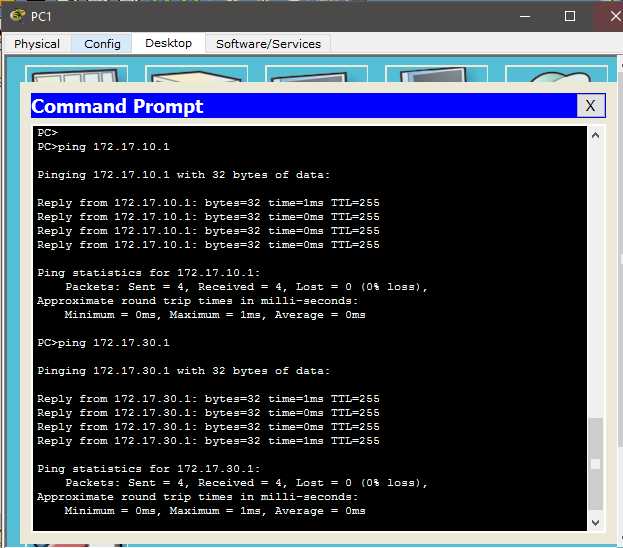The height and width of the screenshot is (548, 623).
Task: Click the scrollbar down arrow in terminal
Action: (595, 523)
